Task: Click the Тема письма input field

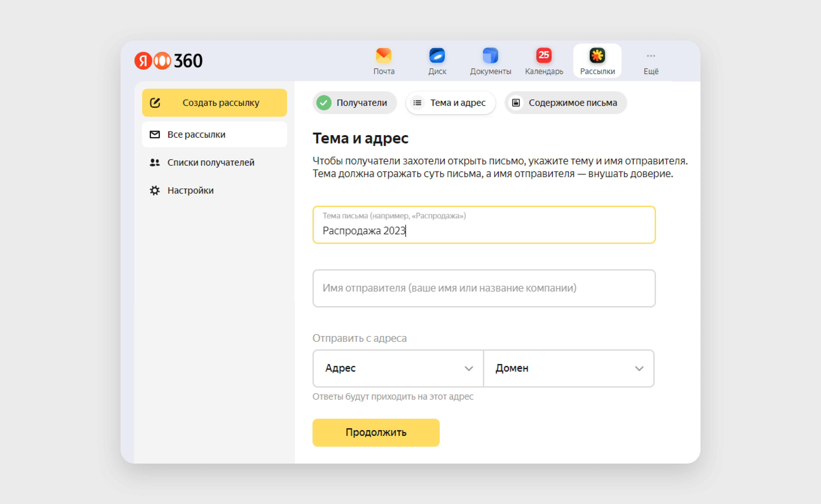Action: (484, 225)
